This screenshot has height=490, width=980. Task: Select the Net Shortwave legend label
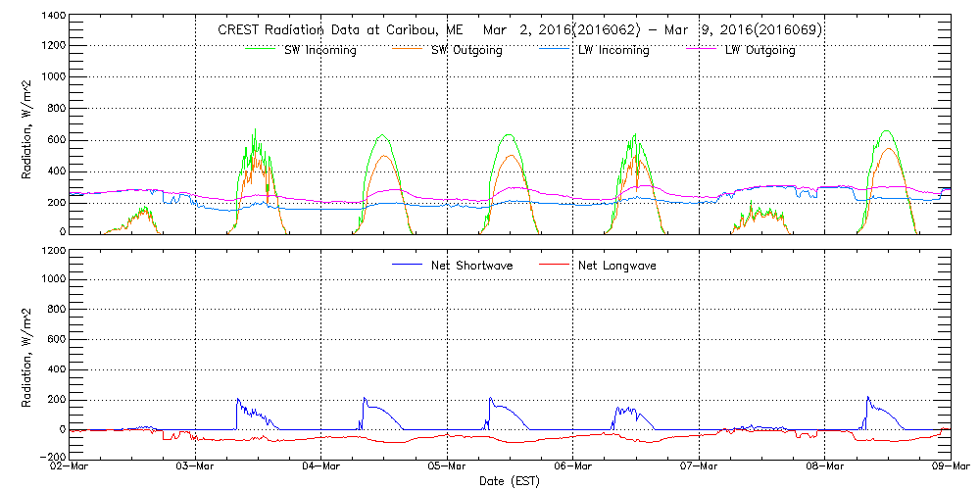[x=475, y=266]
